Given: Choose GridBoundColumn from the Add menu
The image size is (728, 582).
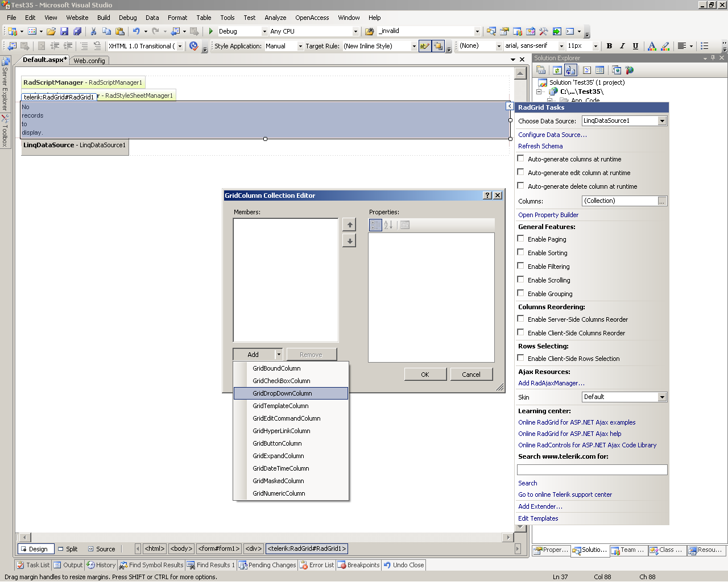Looking at the screenshot, I should 291,368.
